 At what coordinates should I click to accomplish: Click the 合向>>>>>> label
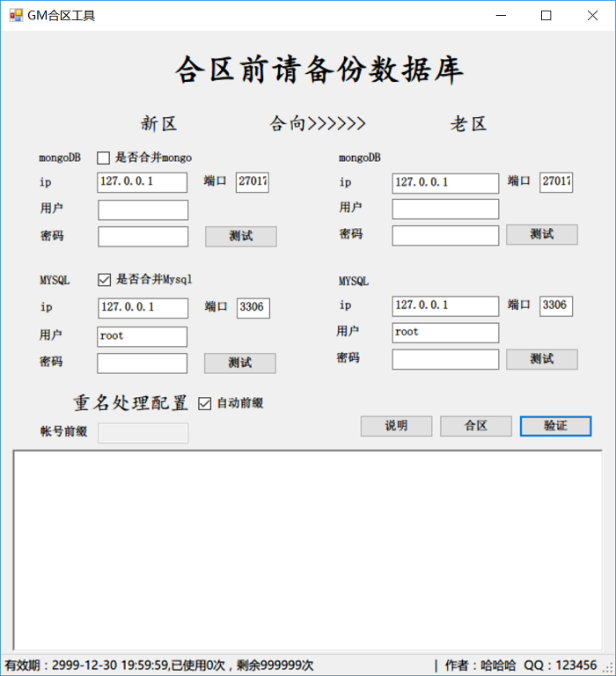(319, 124)
